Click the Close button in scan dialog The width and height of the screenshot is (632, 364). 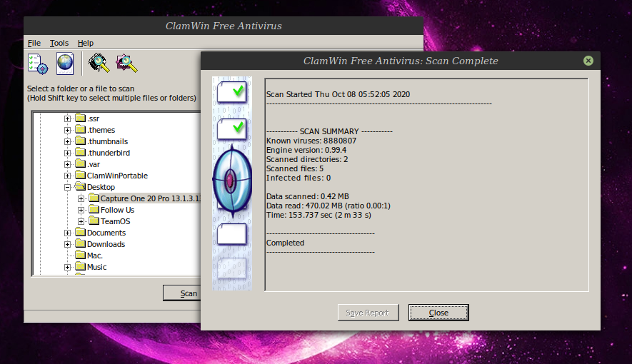(x=438, y=313)
